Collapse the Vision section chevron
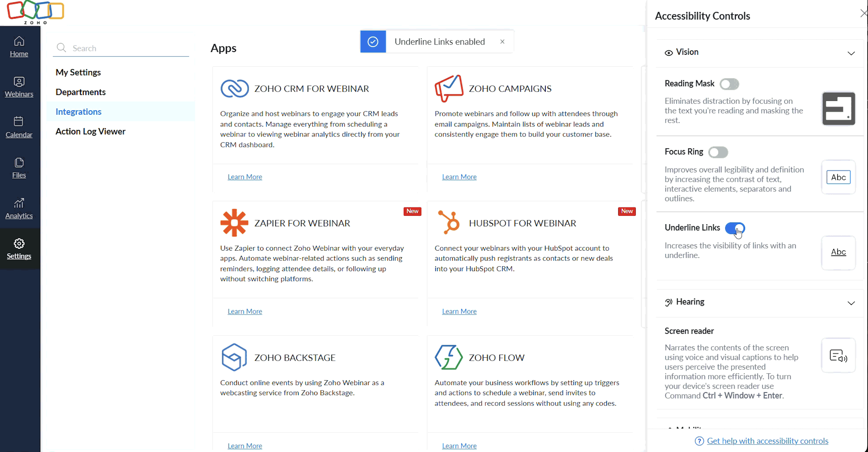Image resolution: width=868 pixels, height=452 pixels. [851, 53]
